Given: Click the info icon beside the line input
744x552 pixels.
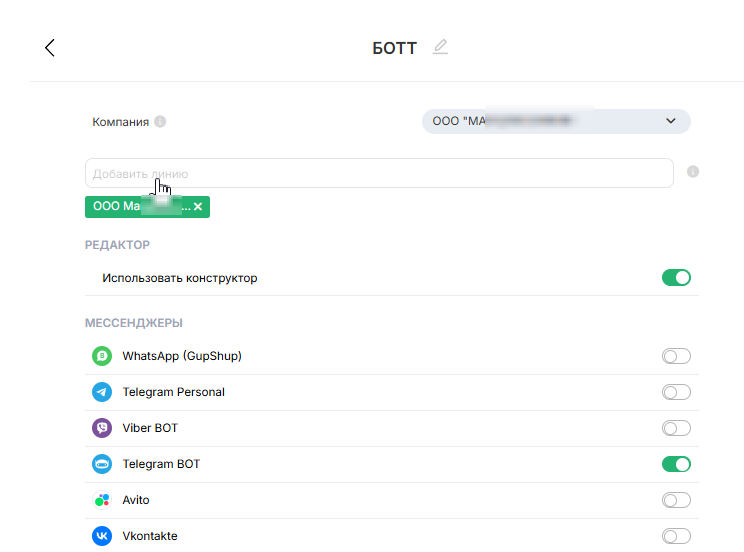Looking at the screenshot, I should pos(693,172).
